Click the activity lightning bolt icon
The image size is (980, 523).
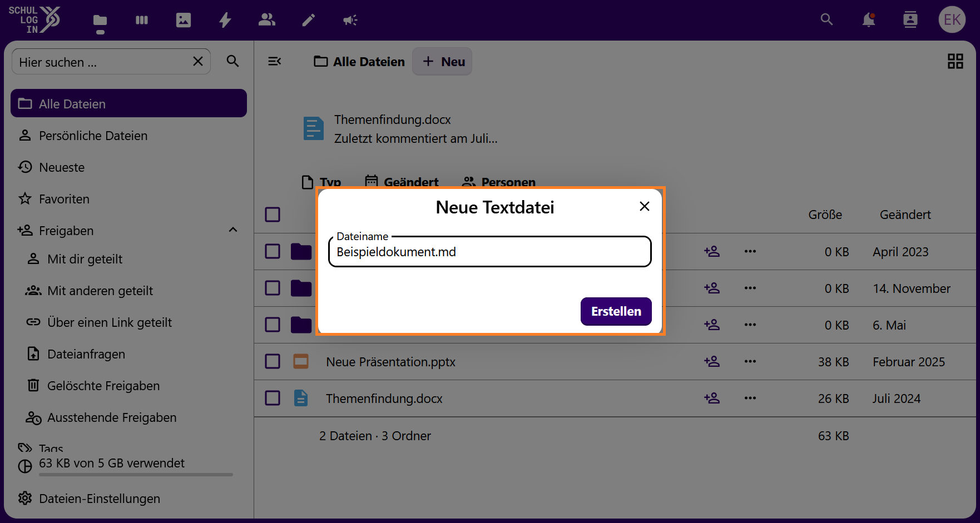point(225,20)
